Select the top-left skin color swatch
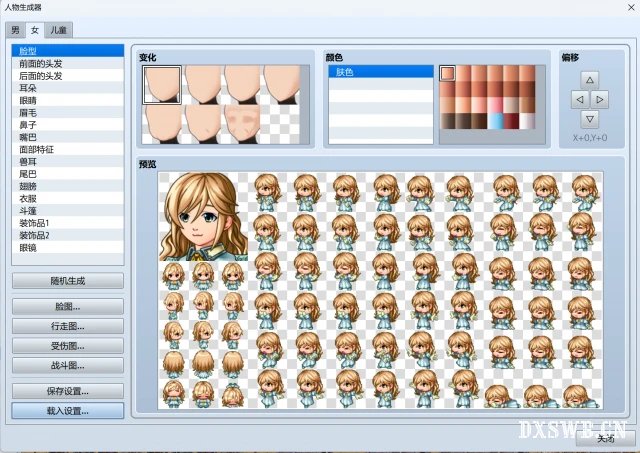 448,73
